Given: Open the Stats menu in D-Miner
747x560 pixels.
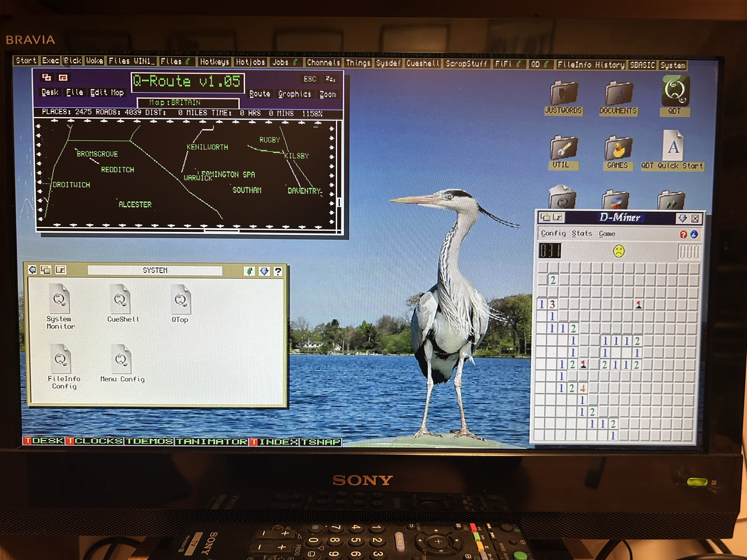Looking at the screenshot, I should click(582, 234).
